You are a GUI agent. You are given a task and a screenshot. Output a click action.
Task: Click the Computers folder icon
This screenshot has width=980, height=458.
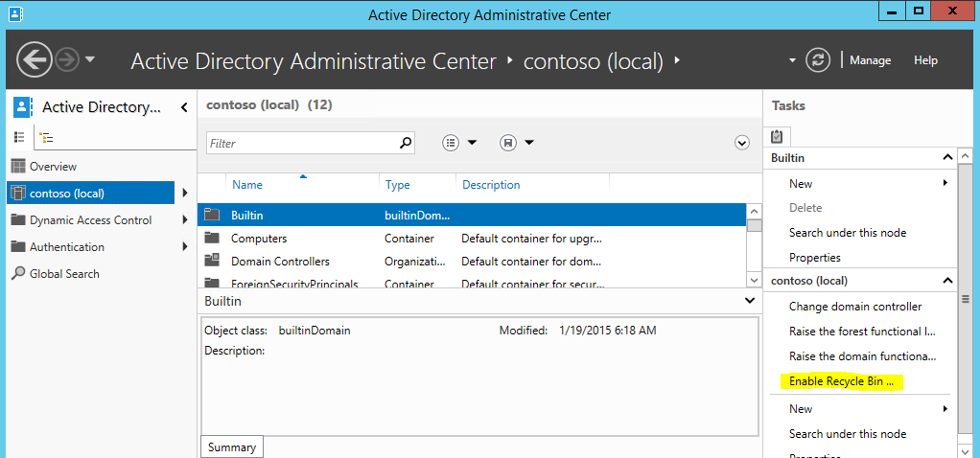click(213, 238)
